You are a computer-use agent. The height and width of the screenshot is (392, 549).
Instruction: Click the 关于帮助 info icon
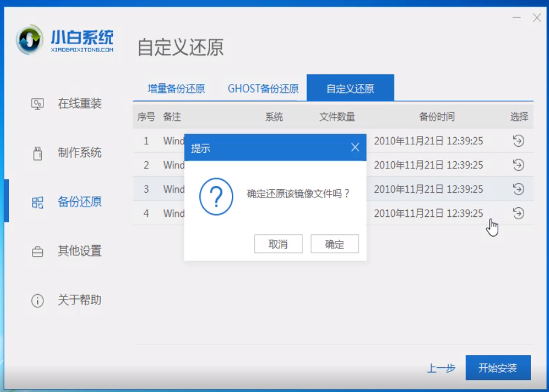pos(37,300)
